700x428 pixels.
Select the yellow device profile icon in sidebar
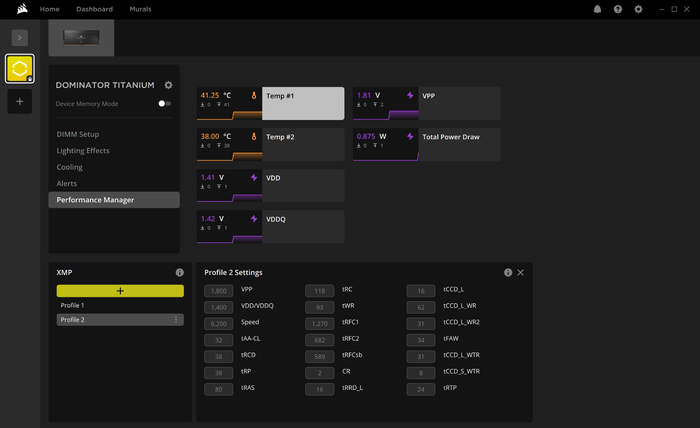click(20, 69)
